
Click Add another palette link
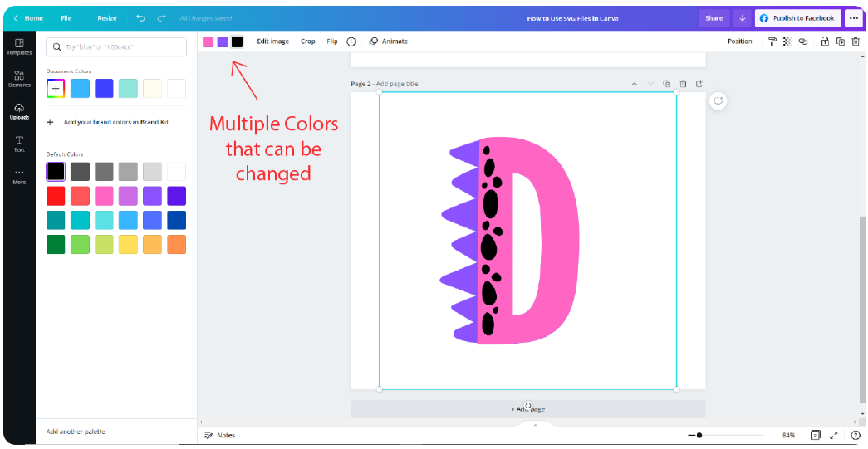(x=76, y=432)
